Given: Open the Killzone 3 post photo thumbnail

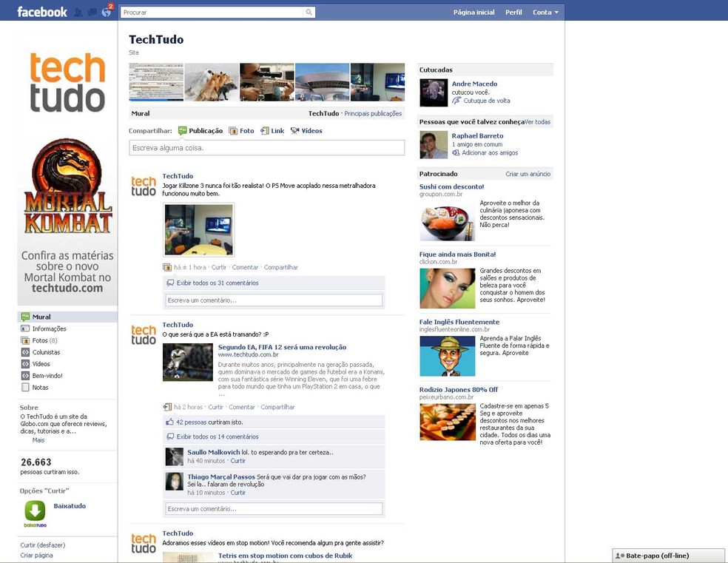Looking at the screenshot, I should click(x=198, y=228).
